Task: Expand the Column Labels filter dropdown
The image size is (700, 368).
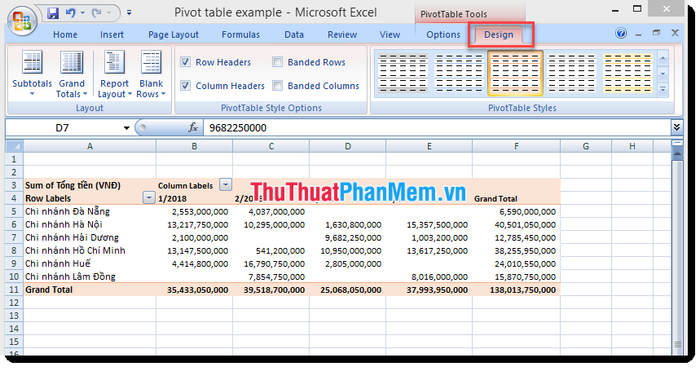Action: [x=226, y=184]
